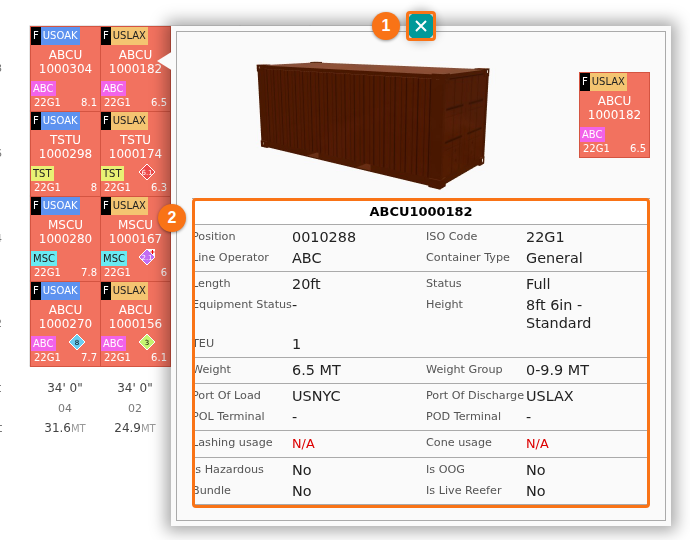Image resolution: width=690 pixels, height=540 pixels.
Task: Click the 2.1 hazard diamond on MSCU 1000167
Action: click(147, 257)
